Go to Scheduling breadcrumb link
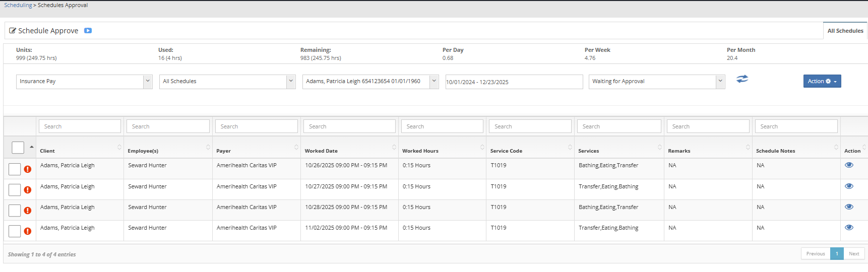This screenshot has height=272, width=868. (x=18, y=5)
